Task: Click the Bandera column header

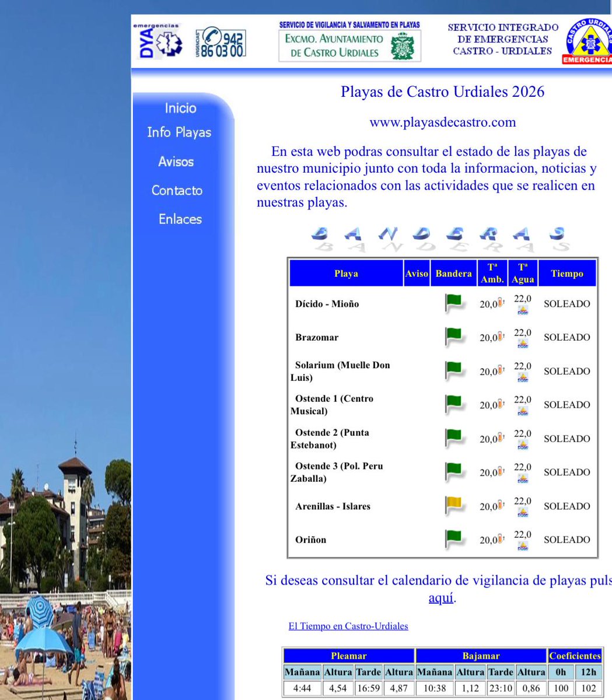Action: pyautogui.click(x=453, y=273)
